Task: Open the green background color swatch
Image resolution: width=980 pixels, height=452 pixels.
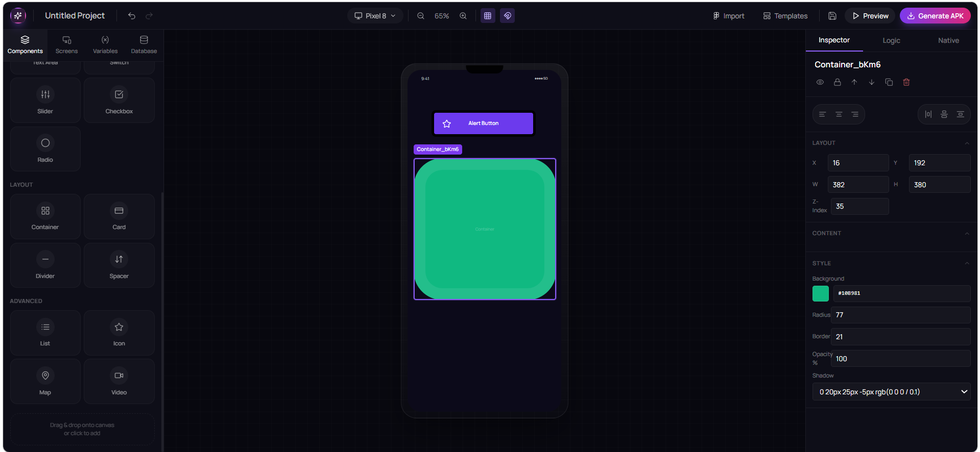Action: (x=821, y=293)
